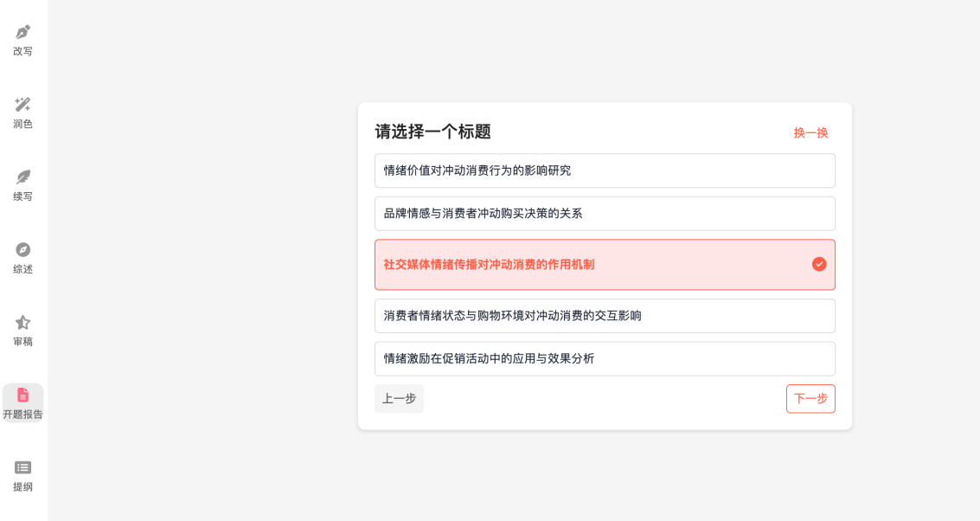Click the 开题报告 label in the sidebar
The width and height of the screenshot is (980, 521).
(23, 414)
